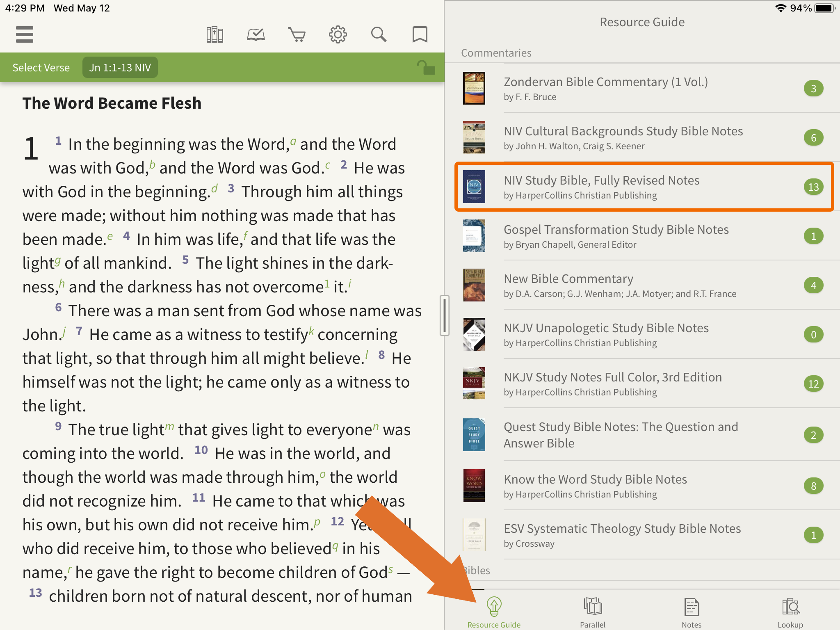Tap the 4:29 PM clock

click(25, 8)
